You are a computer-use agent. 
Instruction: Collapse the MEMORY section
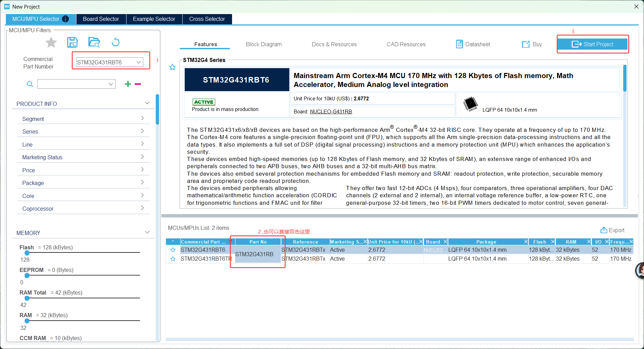(x=147, y=232)
